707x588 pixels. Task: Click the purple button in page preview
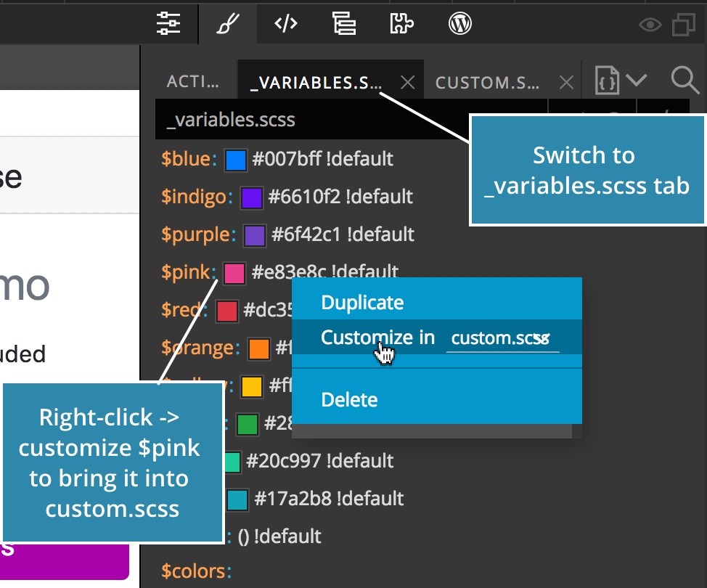[65, 561]
